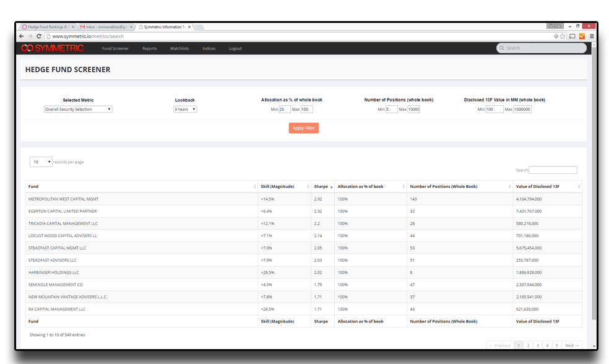Click the Sharpe value 2.92
Viewport: 609px width, 364px height.
318,199
